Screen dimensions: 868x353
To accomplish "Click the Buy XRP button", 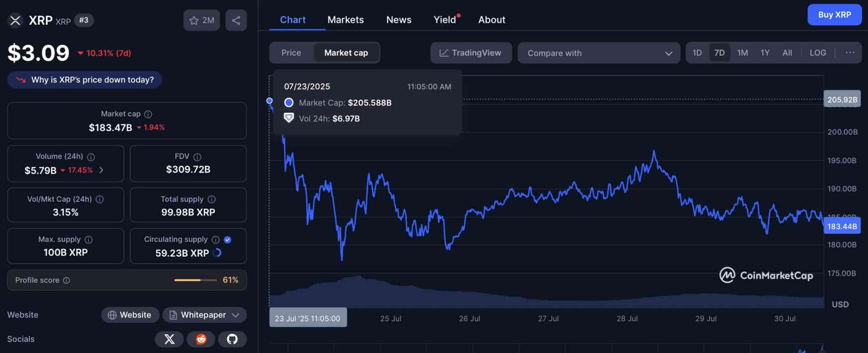I will click(834, 15).
